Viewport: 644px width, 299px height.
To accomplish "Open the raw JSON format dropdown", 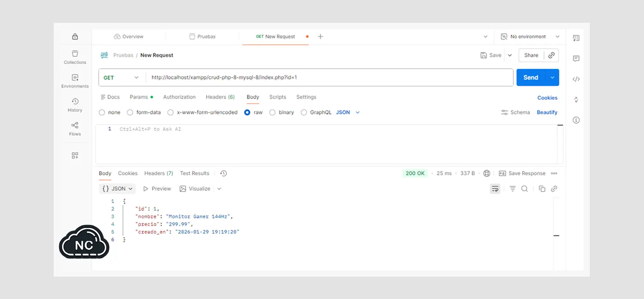I will (348, 113).
